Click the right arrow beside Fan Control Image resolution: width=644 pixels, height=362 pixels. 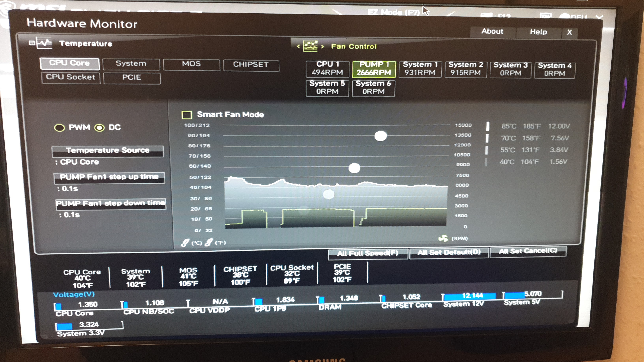pyautogui.click(x=323, y=47)
